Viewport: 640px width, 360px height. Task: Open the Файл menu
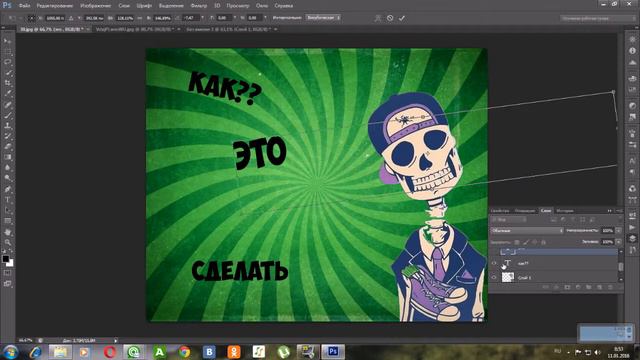pyautogui.click(x=24, y=6)
